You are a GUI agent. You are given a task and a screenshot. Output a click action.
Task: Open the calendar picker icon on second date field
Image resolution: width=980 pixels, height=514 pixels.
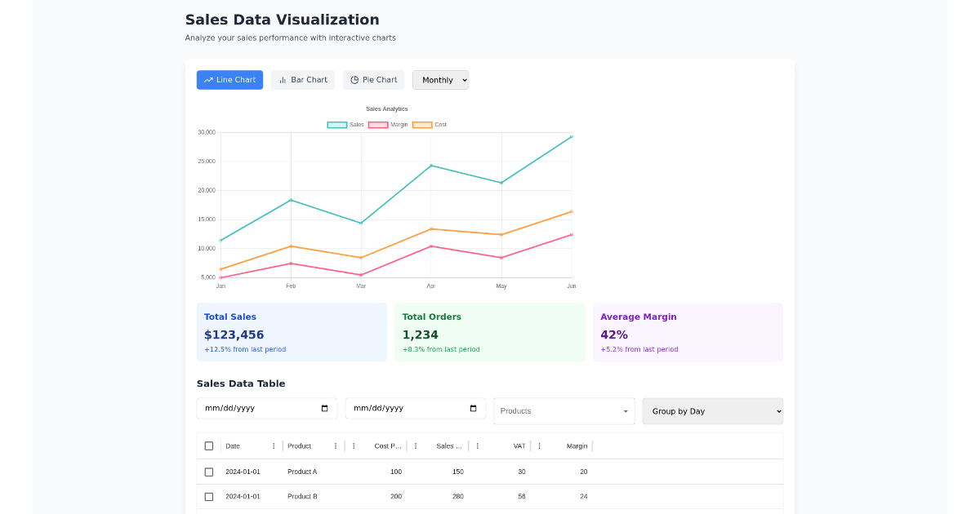[x=474, y=408]
